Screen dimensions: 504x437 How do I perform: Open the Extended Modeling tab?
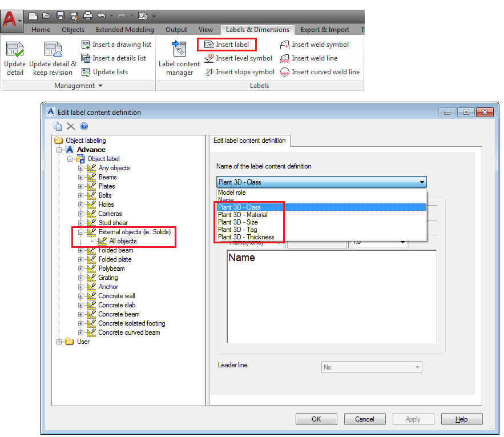(124, 30)
